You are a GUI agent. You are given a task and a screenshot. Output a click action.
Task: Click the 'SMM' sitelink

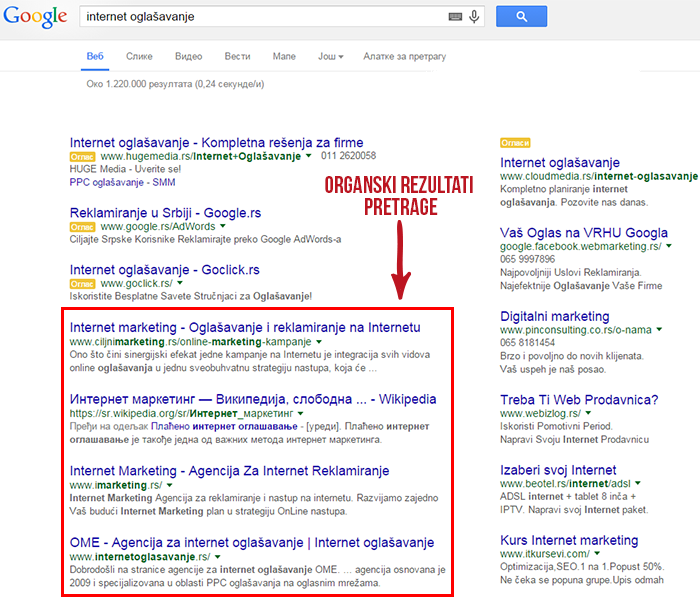point(163,182)
